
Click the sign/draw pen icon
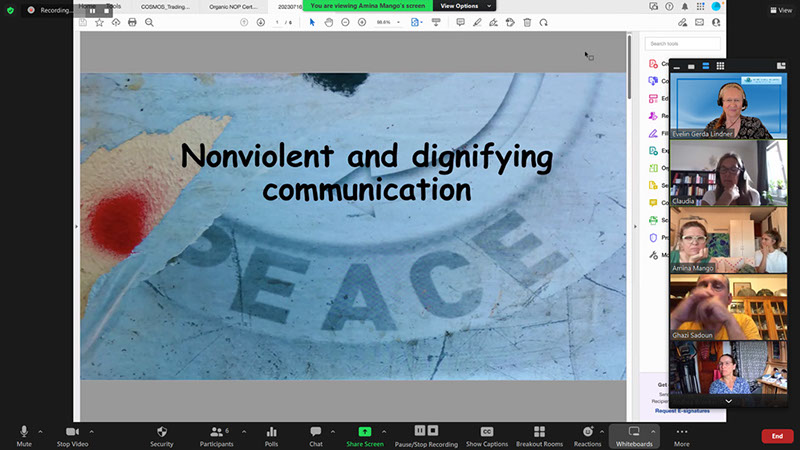click(x=493, y=22)
